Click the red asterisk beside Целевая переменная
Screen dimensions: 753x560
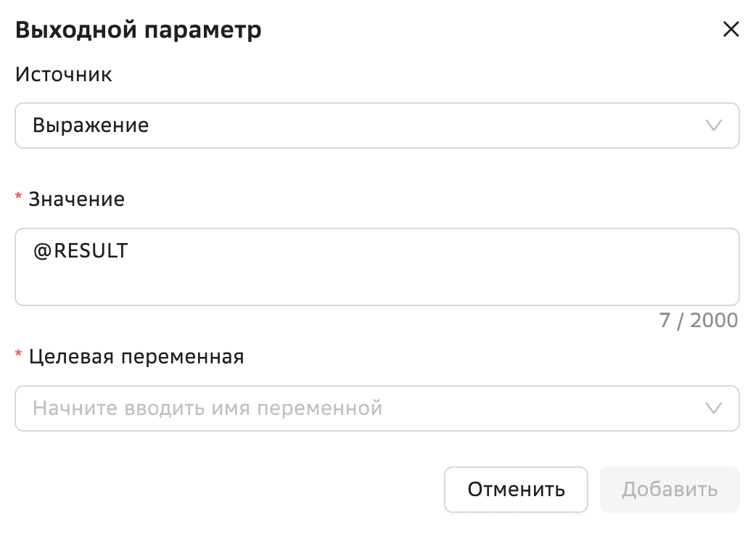17,357
